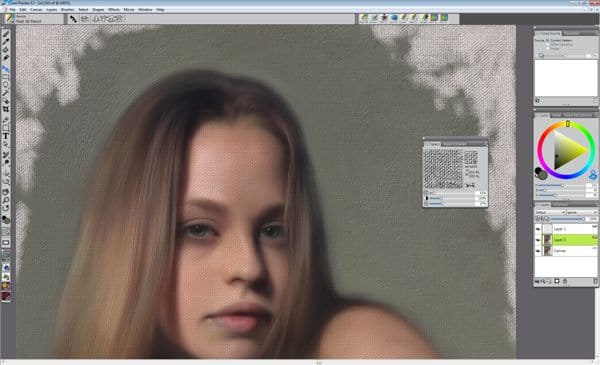The height and width of the screenshot is (365, 600).
Task: Click the trash icon in Layers panel
Action: (x=565, y=281)
